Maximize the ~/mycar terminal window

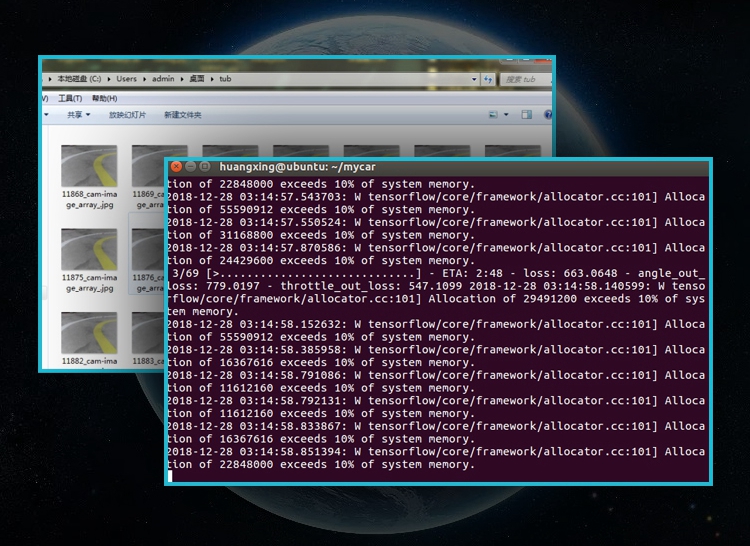click(x=205, y=167)
